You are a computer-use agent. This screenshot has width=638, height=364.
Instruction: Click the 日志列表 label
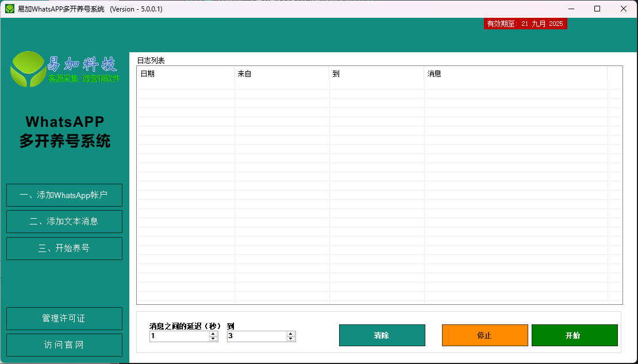pos(151,60)
